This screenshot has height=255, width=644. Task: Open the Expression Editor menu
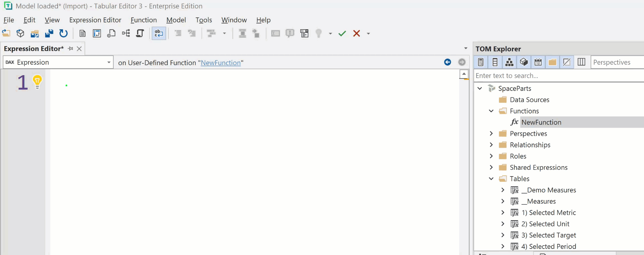[95, 20]
